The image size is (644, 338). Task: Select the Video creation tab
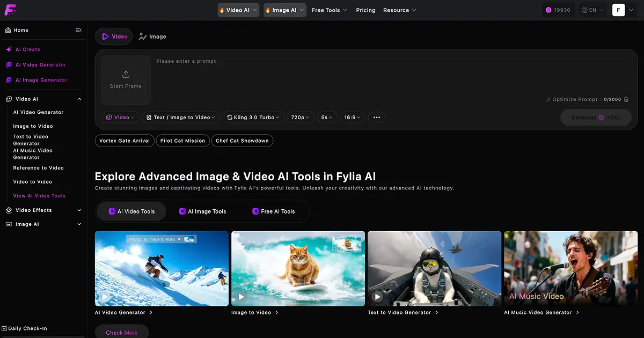tap(114, 36)
